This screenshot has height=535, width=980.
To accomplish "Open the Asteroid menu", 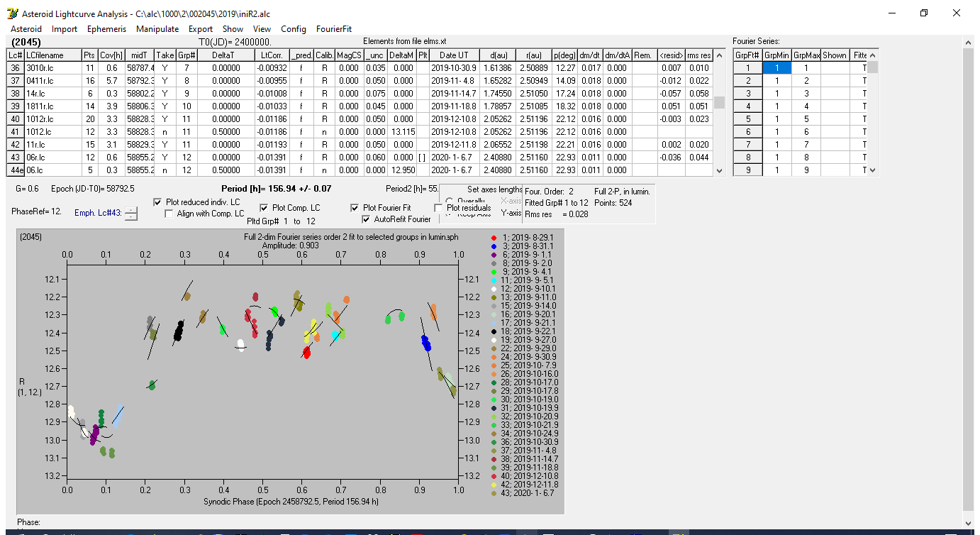I will (x=26, y=29).
